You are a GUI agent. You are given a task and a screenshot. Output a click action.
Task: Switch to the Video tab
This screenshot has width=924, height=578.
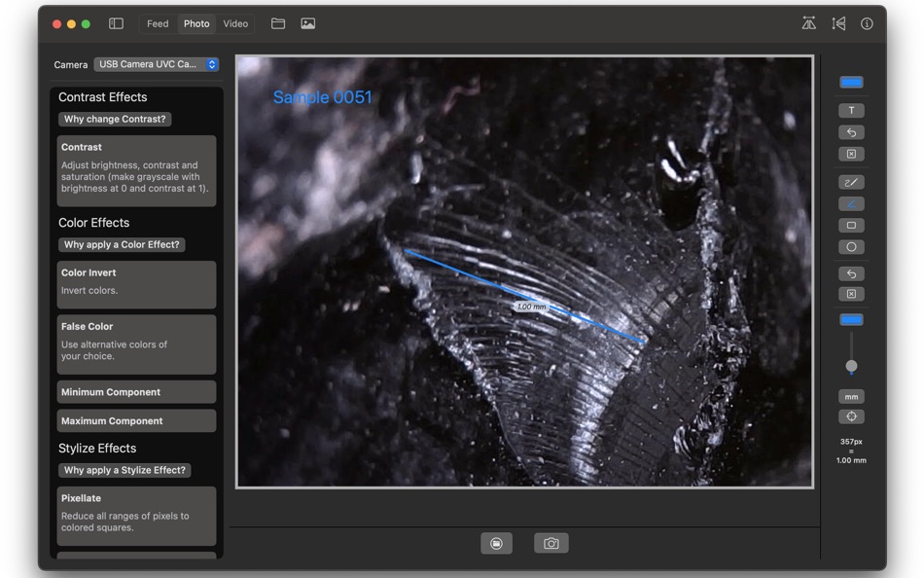[235, 23]
